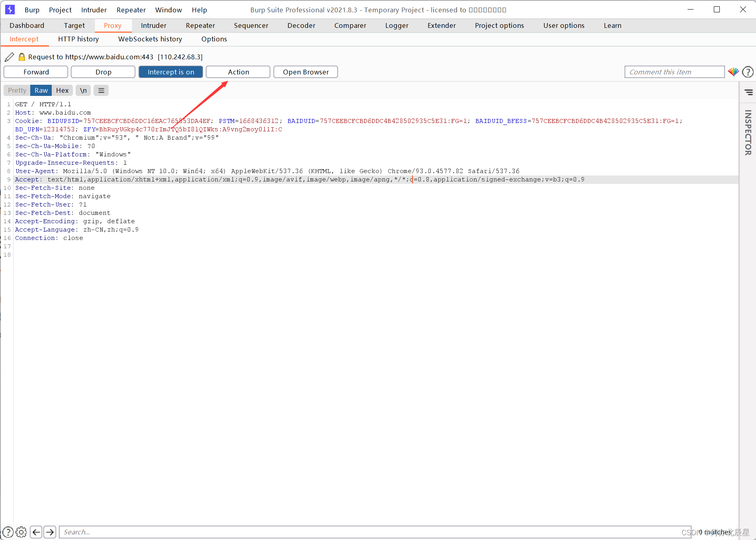Click the Sec-Ch-Ua-Platform "Windows" line
This screenshot has width=756, height=540.
coord(73,154)
